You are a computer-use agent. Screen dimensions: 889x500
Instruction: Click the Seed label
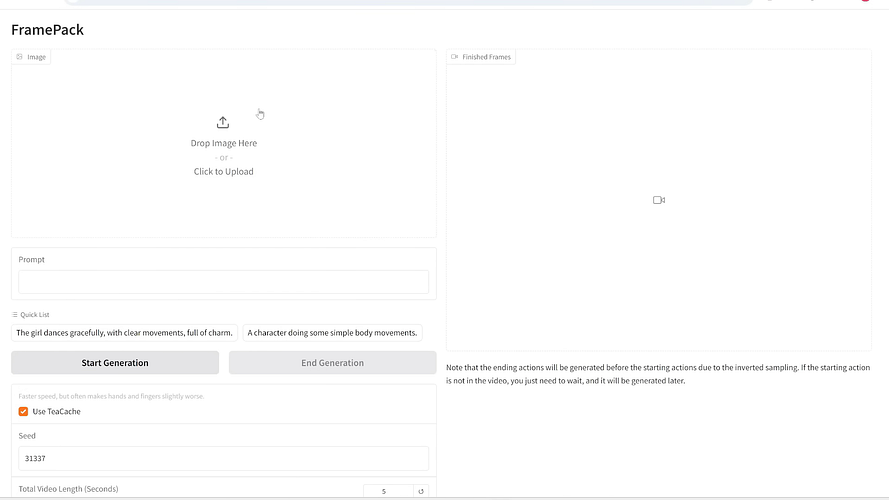point(27,436)
